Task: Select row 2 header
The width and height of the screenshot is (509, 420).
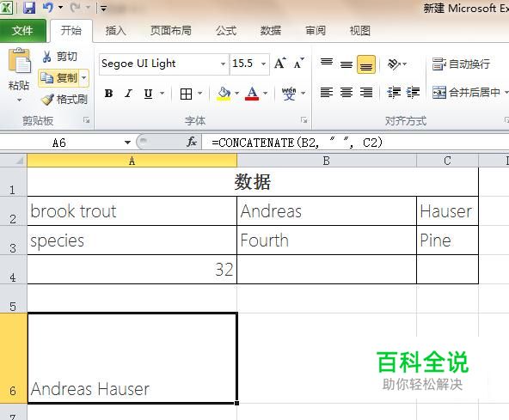Action: [x=13, y=211]
